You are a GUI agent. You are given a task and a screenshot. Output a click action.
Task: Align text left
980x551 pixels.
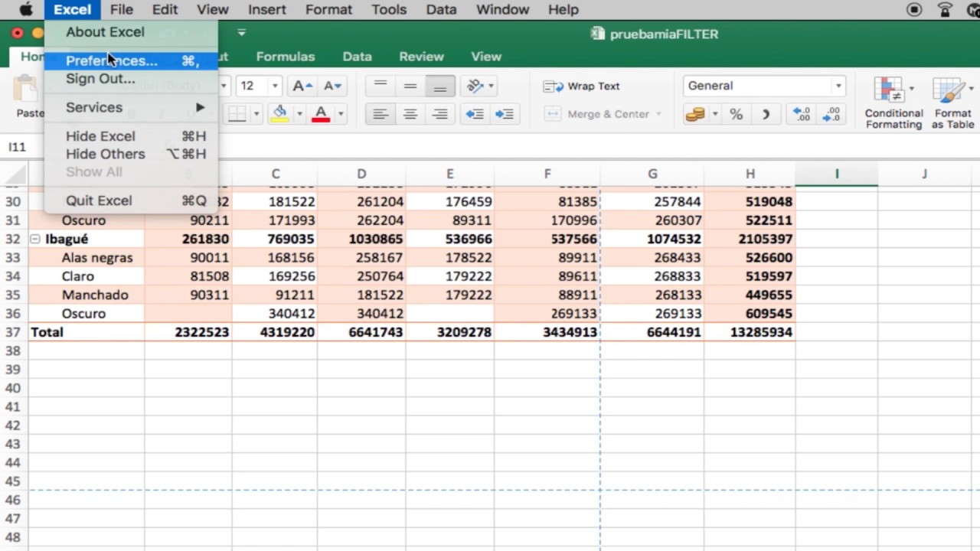tap(381, 114)
